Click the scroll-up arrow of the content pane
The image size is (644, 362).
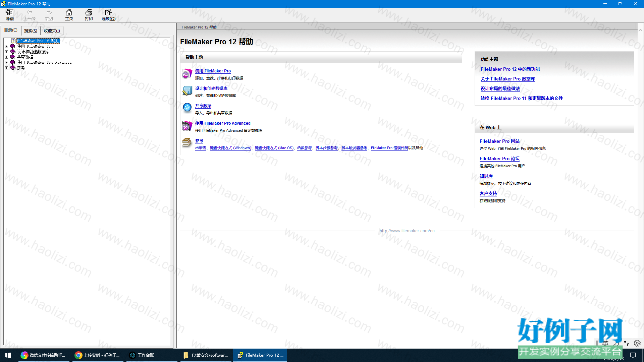(x=640, y=30)
